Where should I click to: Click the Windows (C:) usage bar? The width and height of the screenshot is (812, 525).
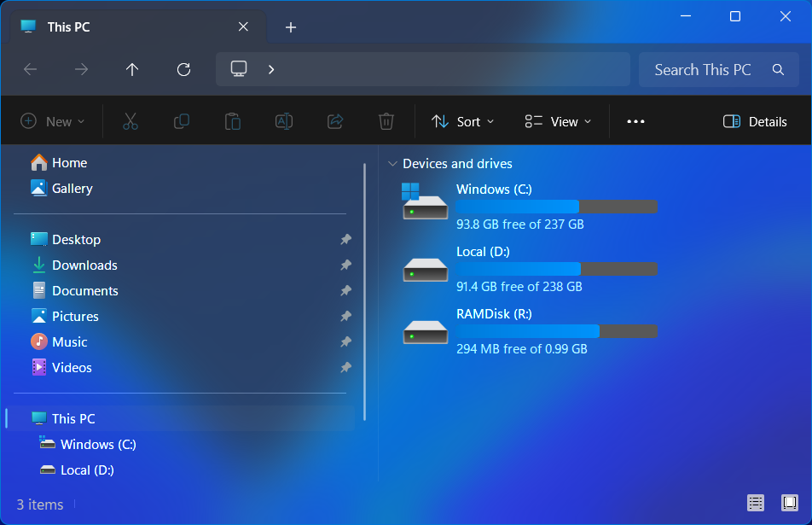(x=557, y=207)
